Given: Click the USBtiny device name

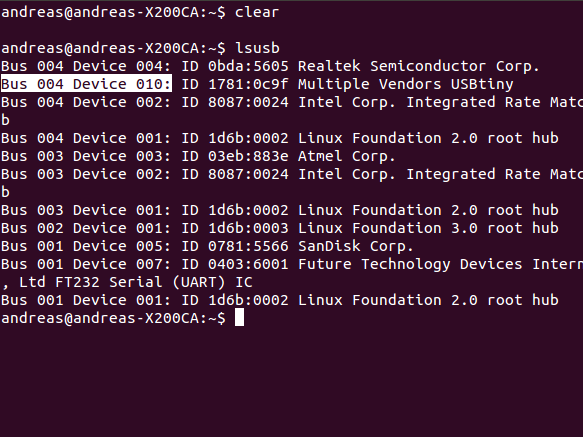Looking at the screenshot, I should (x=482, y=84).
